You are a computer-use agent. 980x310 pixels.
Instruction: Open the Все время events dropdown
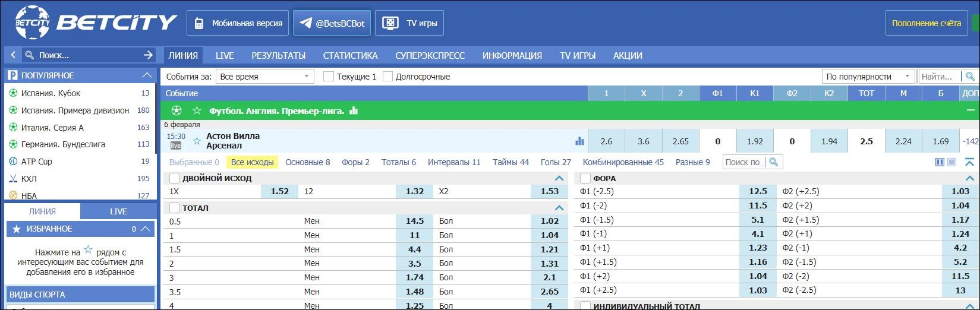coord(265,77)
